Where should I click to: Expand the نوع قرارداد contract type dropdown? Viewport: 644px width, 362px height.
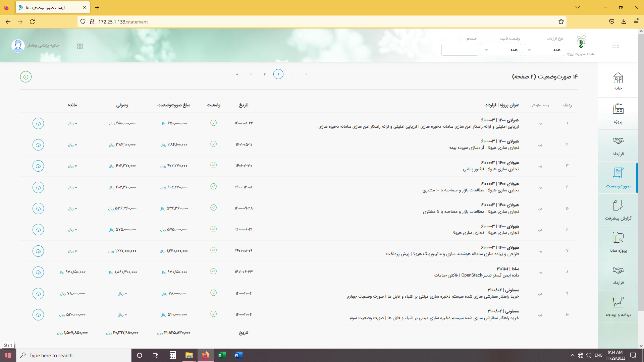coord(544,50)
